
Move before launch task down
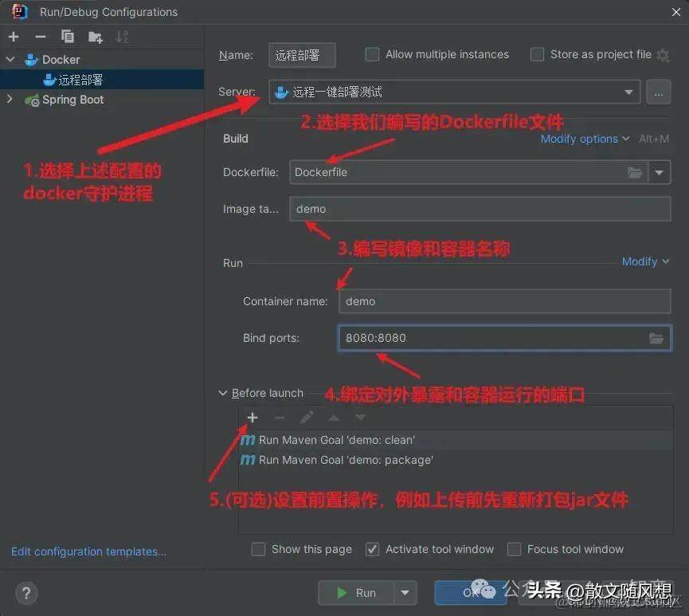[361, 418]
